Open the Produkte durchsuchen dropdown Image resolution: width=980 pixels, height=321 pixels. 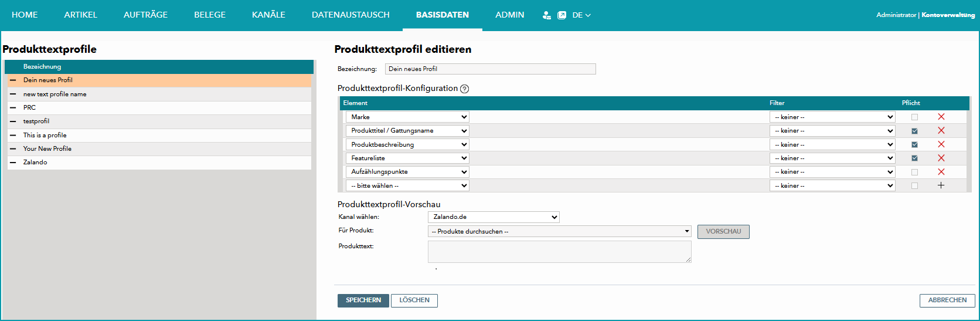click(560, 231)
